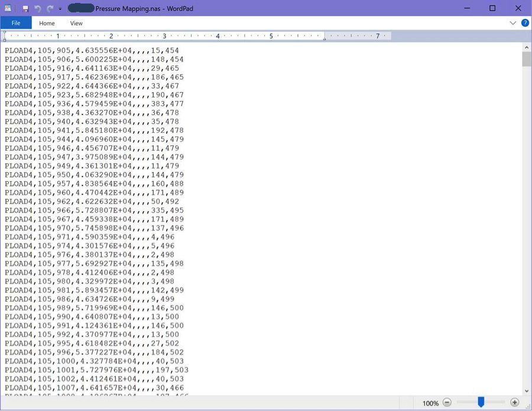Click line PLOAD4,105,966,5.728807E+04
Viewport: 532px width, 411px height.
pyautogui.click(x=94, y=210)
